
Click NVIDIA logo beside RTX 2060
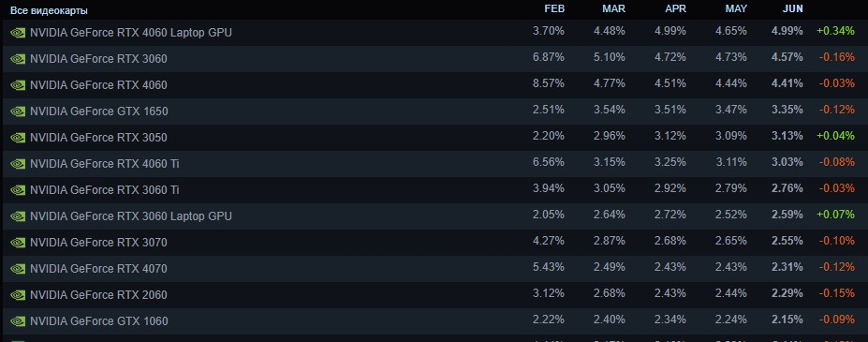point(18,295)
